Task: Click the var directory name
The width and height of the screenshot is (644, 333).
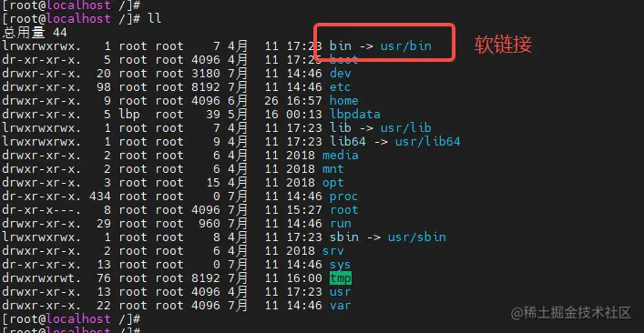Action: pyautogui.click(x=340, y=305)
